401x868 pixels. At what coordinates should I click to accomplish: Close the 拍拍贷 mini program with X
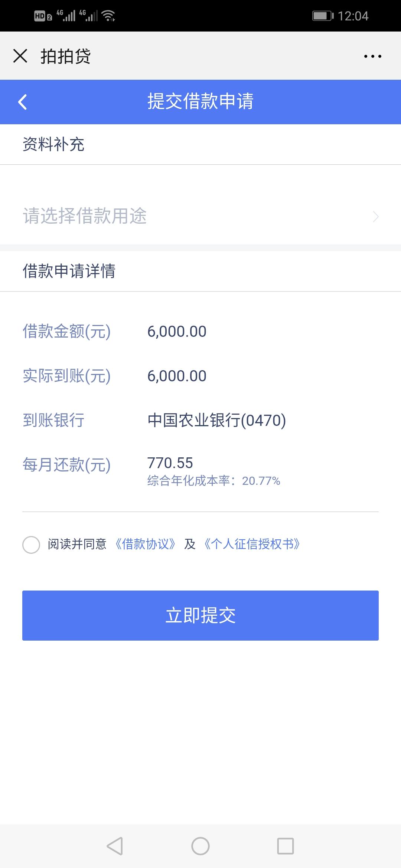click(x=20, y=56)
